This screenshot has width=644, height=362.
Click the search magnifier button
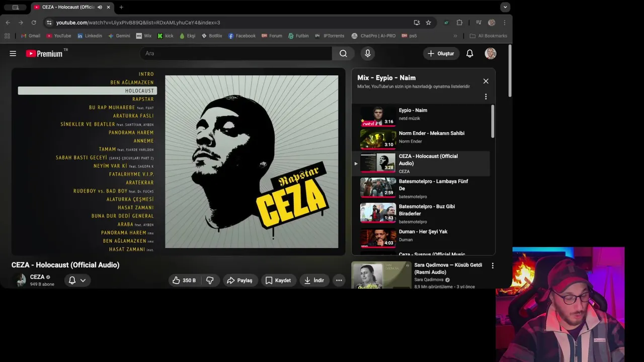click(x=343, y=53)
